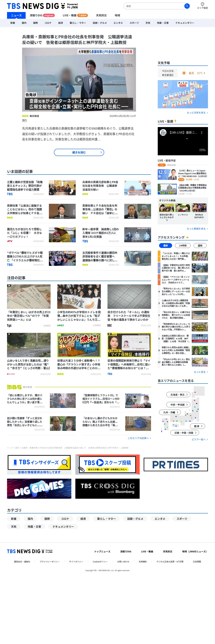Open the TBSスクープ投稿 banner
215x644 pixels.
coord(107,464)
